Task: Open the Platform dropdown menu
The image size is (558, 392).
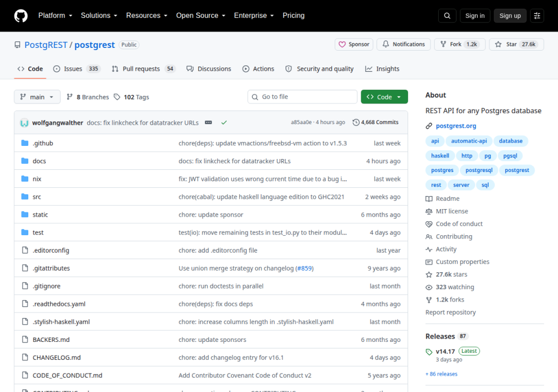Action: 55,16
